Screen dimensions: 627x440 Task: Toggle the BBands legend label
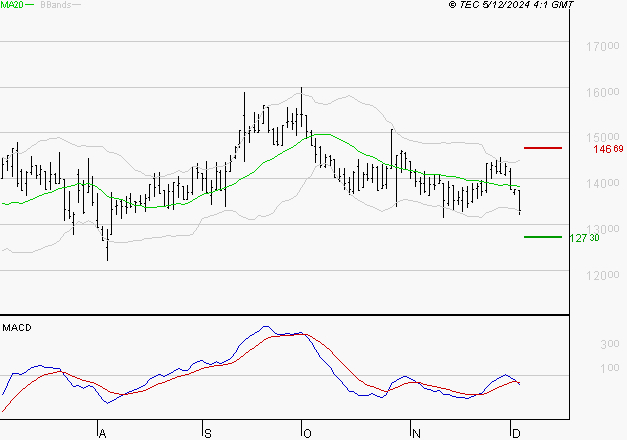point(54,5)
